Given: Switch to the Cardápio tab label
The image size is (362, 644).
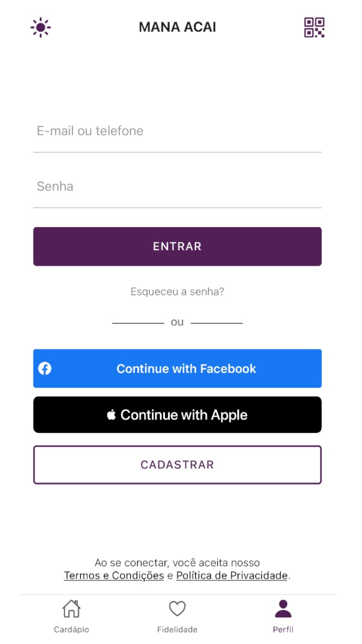Looking at the screenshot, I should tap(71, 630).
